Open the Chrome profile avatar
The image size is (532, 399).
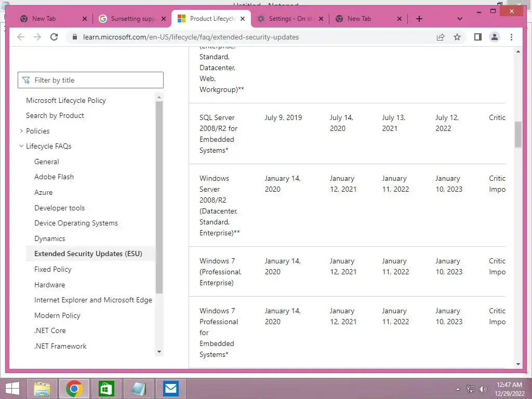(495, 37)
